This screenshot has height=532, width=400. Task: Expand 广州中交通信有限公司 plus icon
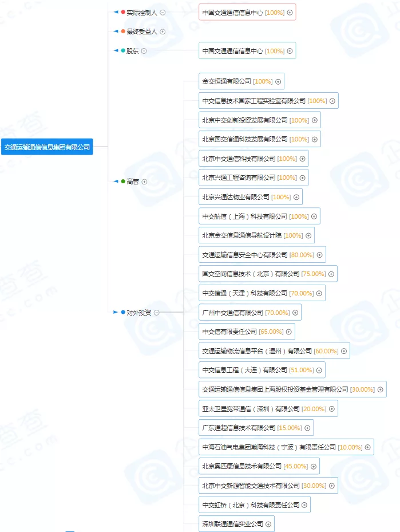point(295,313)
